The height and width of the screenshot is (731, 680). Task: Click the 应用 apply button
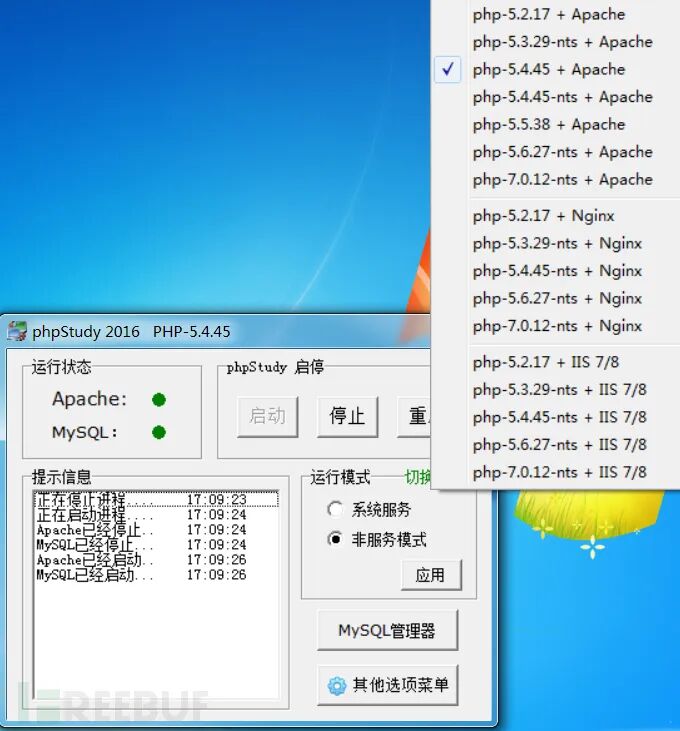(431, 575)
